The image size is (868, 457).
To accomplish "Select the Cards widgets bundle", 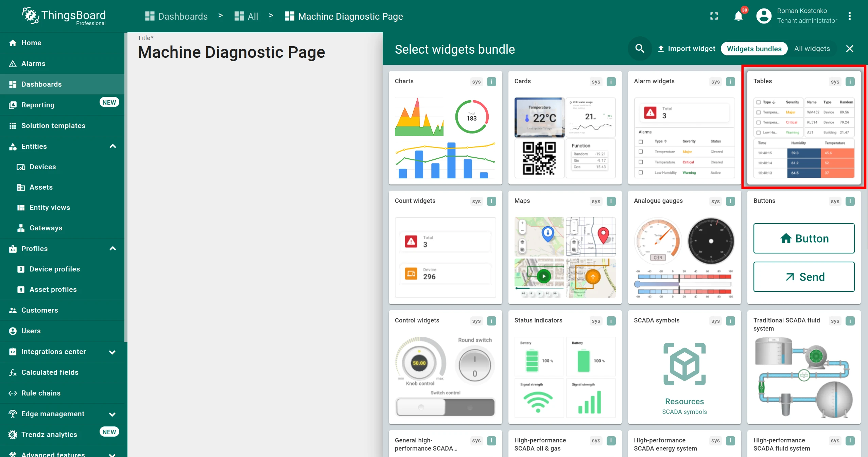I will [x=565, y=128].
